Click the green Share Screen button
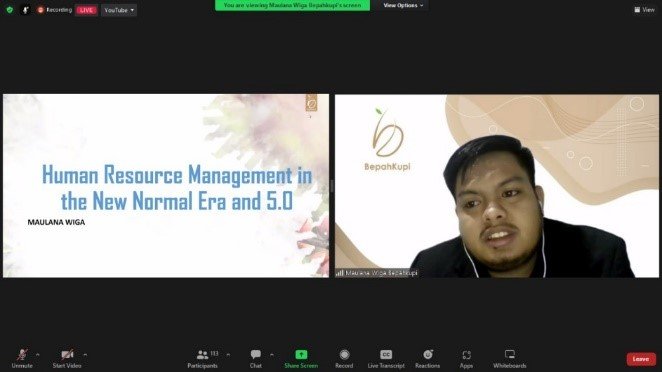This screenshot has width=662, height=372. (301, 358)
